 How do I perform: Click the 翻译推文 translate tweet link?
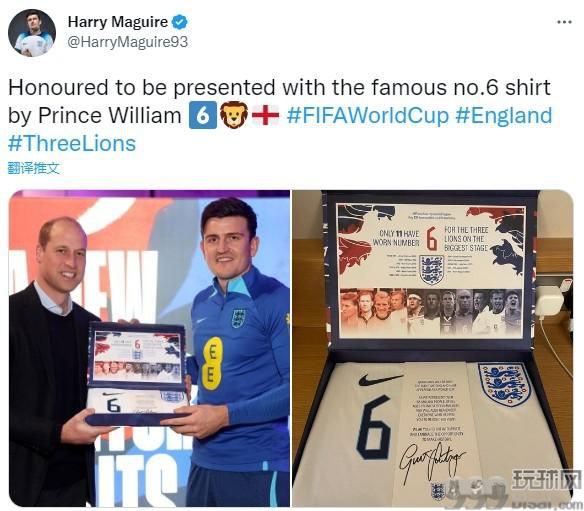tap(34, 168)
